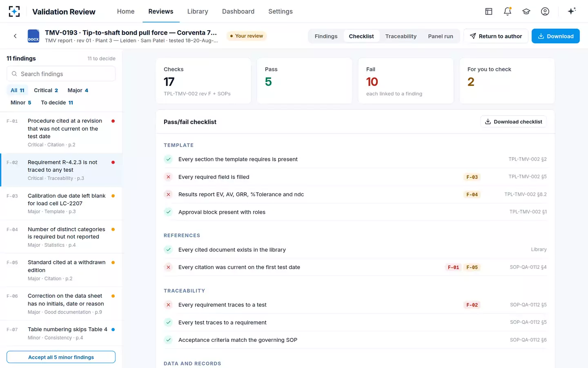Open finding F-03 Calibration due date left blank
Screen dimensions: 588x368
61,204
